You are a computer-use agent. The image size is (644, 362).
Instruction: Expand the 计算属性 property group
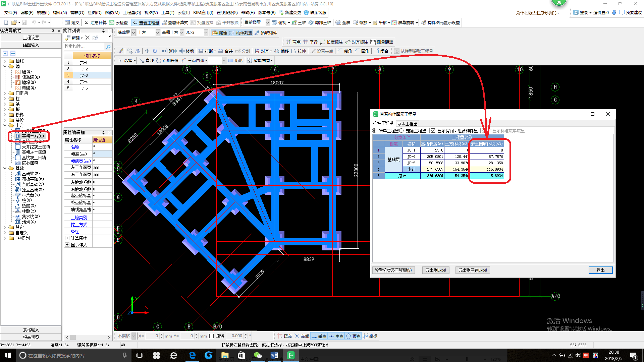coord(67,238)
